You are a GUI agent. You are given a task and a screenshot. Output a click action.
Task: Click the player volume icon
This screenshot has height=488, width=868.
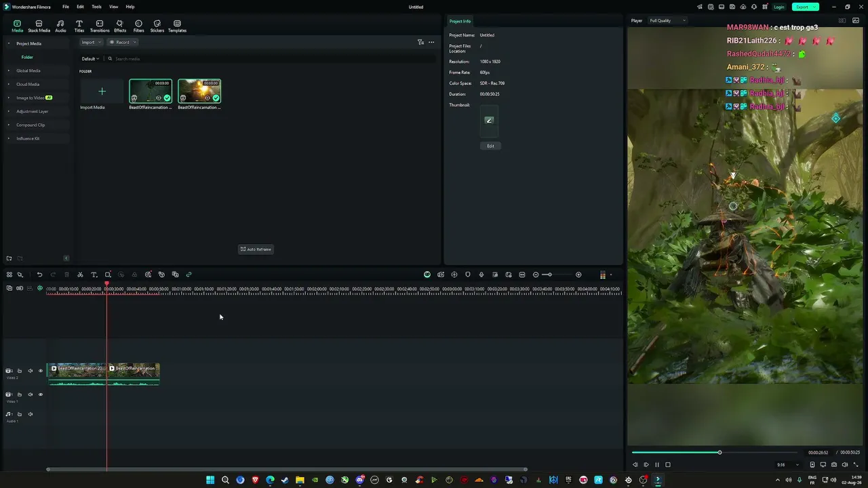(x=845, y=465)
